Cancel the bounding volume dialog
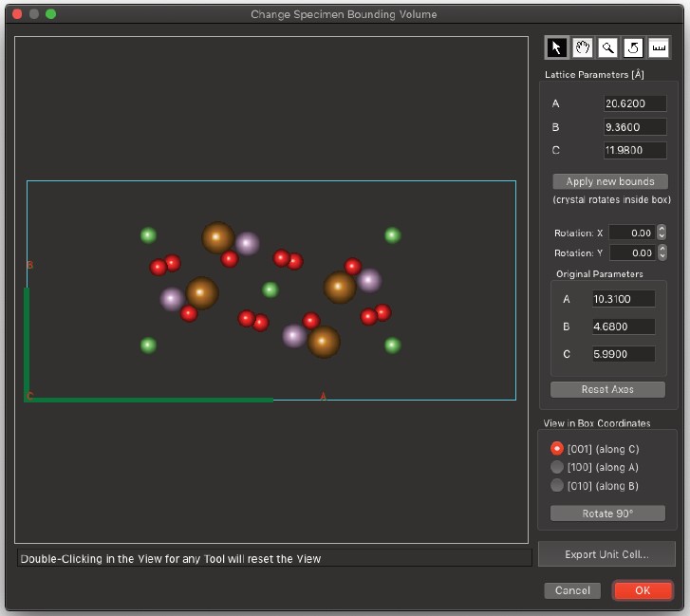690x616 pixels. pos(572,590)
